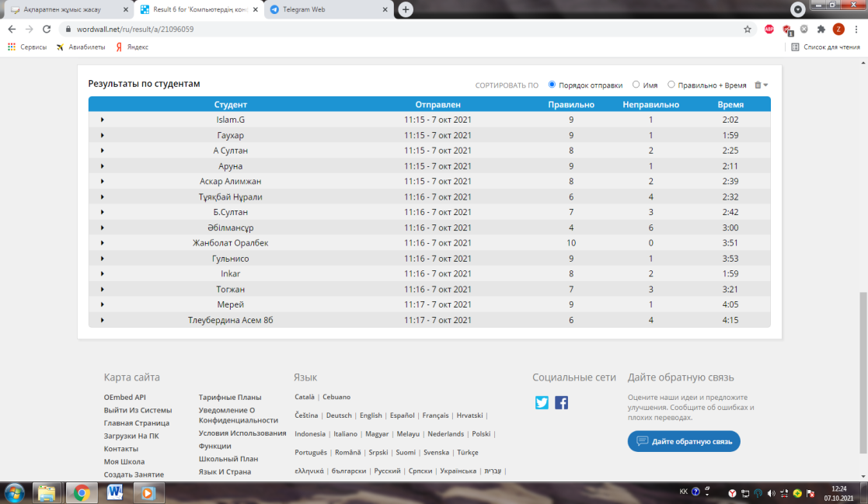
Task: Open a new browser tab
Action: [406, 9]
